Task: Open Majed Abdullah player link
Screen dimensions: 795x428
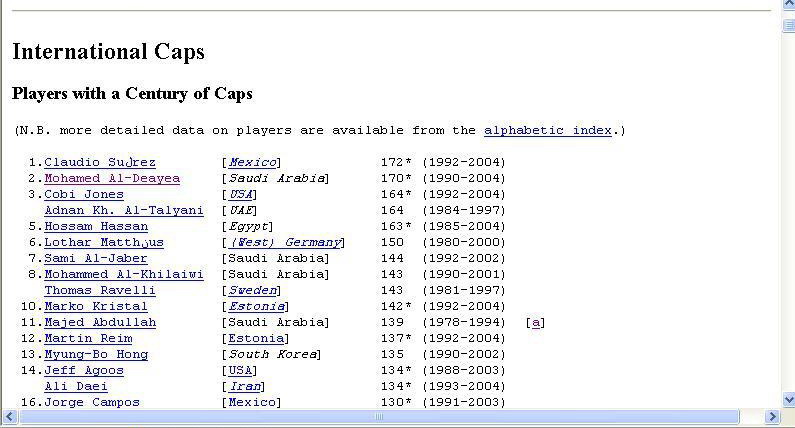Action: click(100, 323)
